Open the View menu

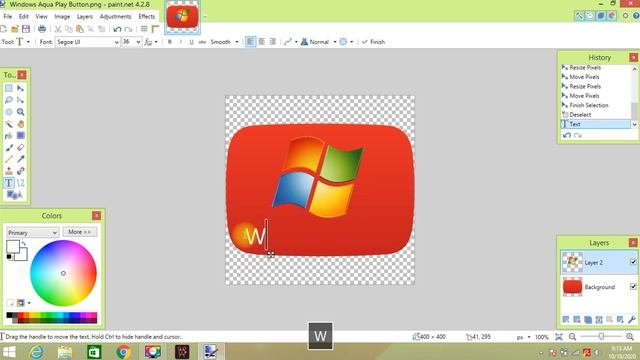tap(41, 16)
